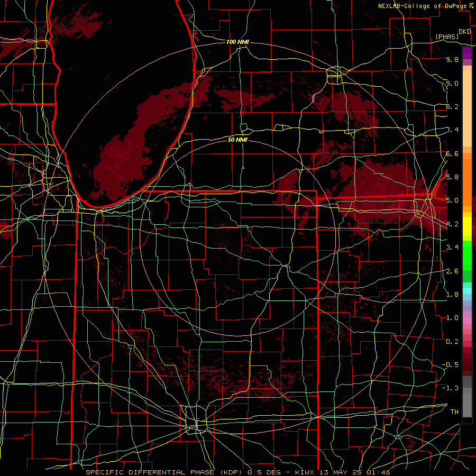Click the 0.2 value on color scale
The height and width of the screenshot is (476, 476).
point(452,341)
